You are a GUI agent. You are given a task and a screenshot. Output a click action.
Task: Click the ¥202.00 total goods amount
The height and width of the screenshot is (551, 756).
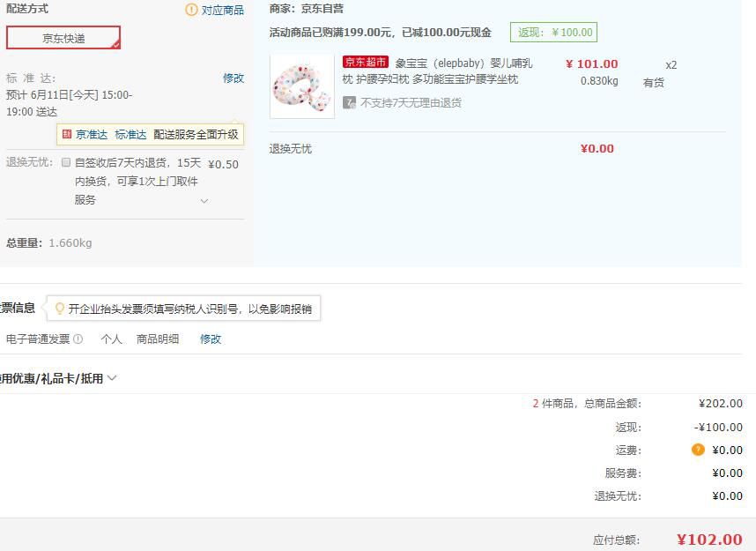(721, 404)
